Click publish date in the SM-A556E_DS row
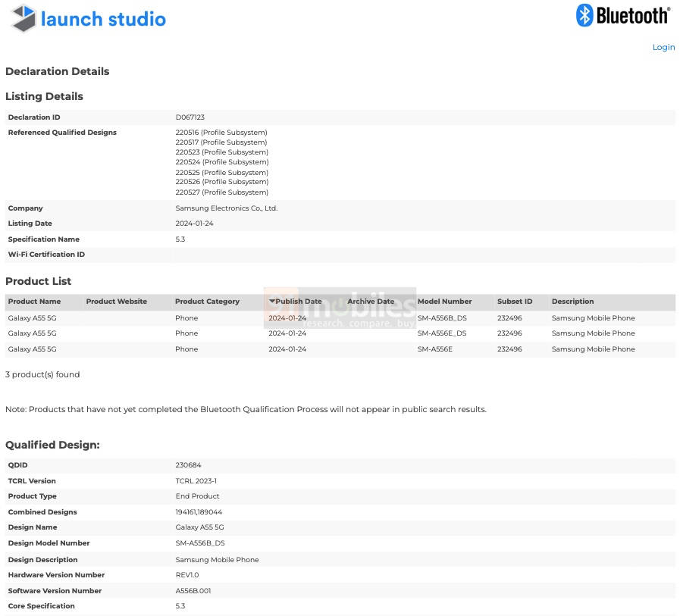This screenshot has width=680, height=616. tap(287, 333)
